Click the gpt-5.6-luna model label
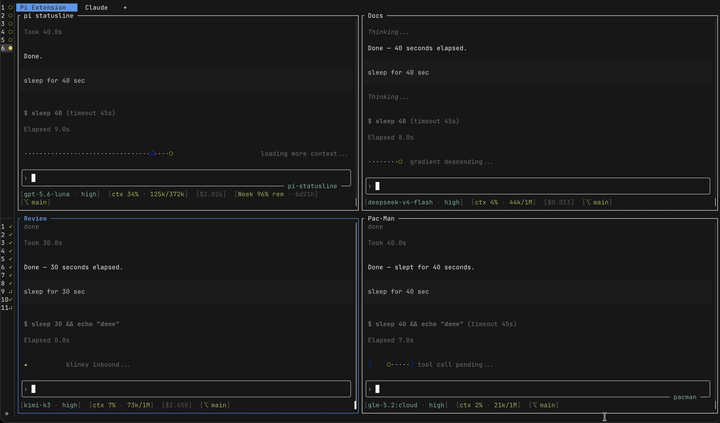Screen dimensions: 720x423 (46, 194)
